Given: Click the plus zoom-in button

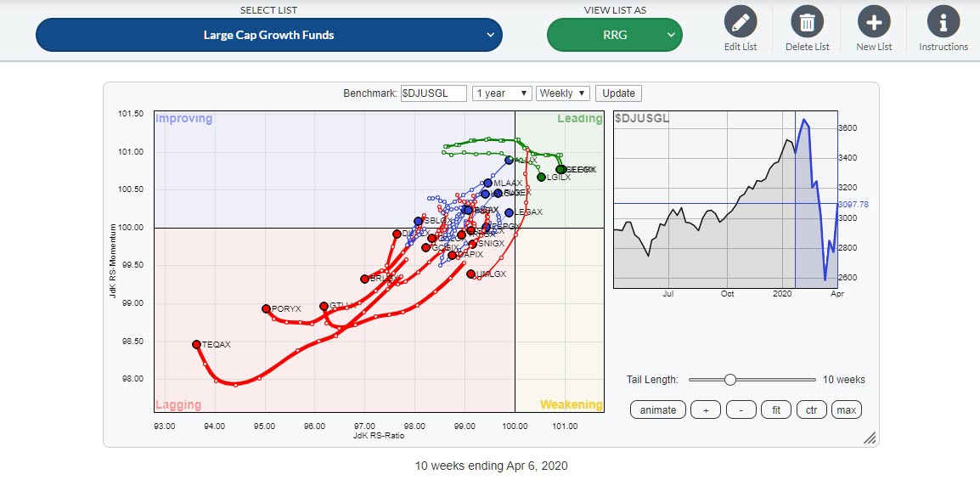Looking at the screenshot, I should point(705,410).
